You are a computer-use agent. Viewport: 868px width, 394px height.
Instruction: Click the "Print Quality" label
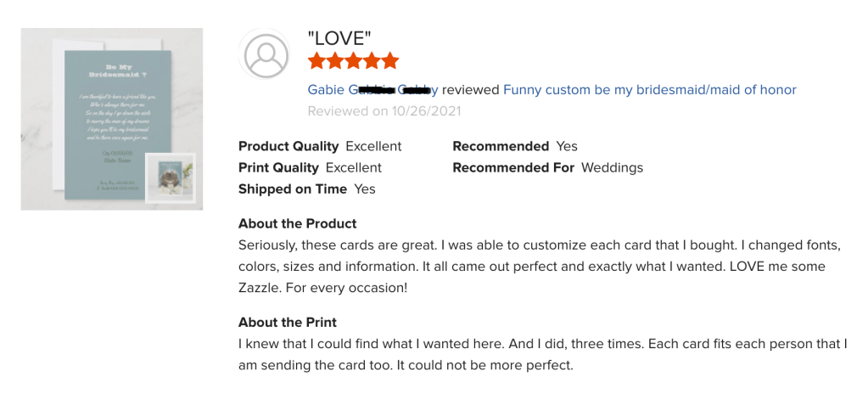click(279, 167)
